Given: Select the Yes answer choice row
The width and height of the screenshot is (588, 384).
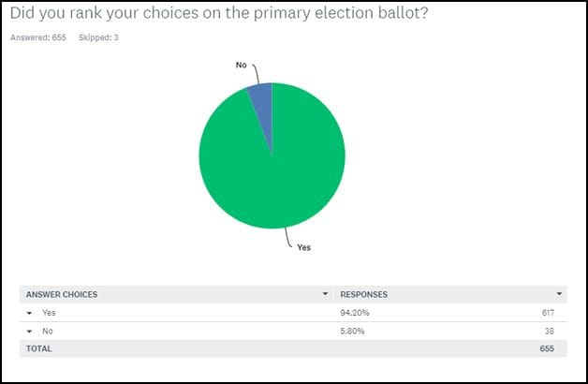Looking at the screenshot, I should [x=293, y=313].
